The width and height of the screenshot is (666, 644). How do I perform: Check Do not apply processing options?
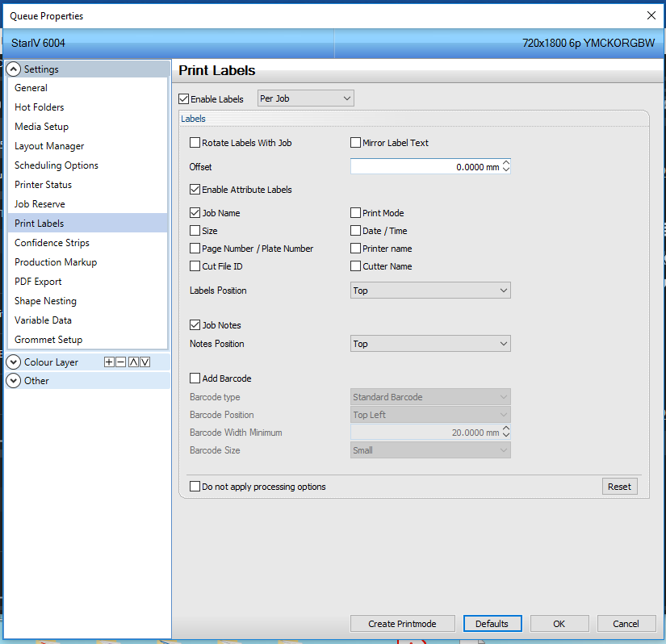[x=195, y=487]
